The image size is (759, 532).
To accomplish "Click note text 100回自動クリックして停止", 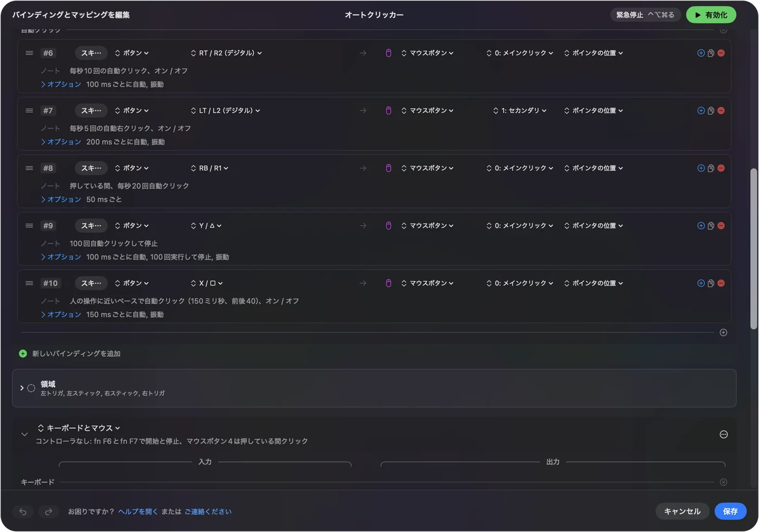I will point(114,243).
